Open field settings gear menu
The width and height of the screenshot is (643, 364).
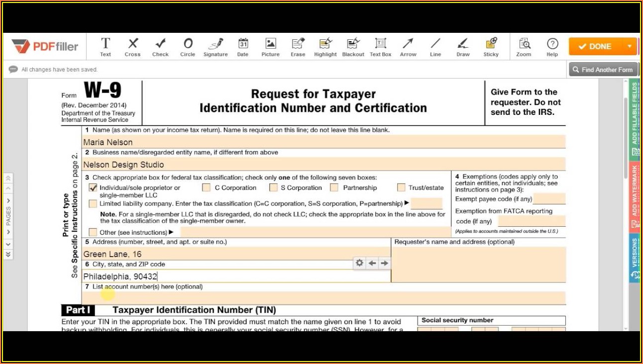tap(359, 263)
